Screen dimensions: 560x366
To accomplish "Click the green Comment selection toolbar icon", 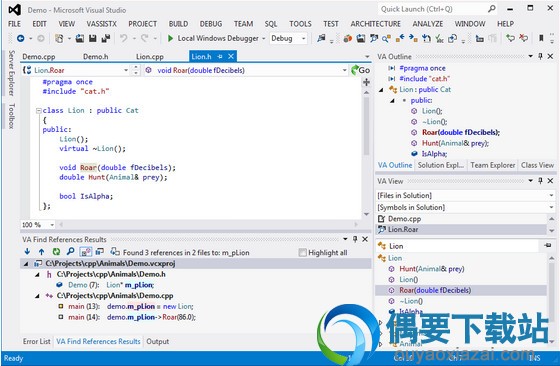I will 510,38.
